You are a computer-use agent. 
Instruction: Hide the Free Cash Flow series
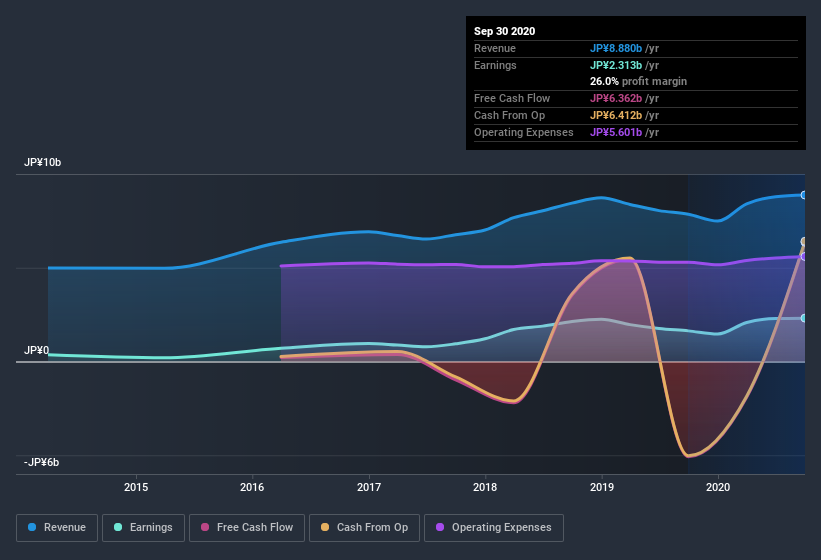pos(246,527)
